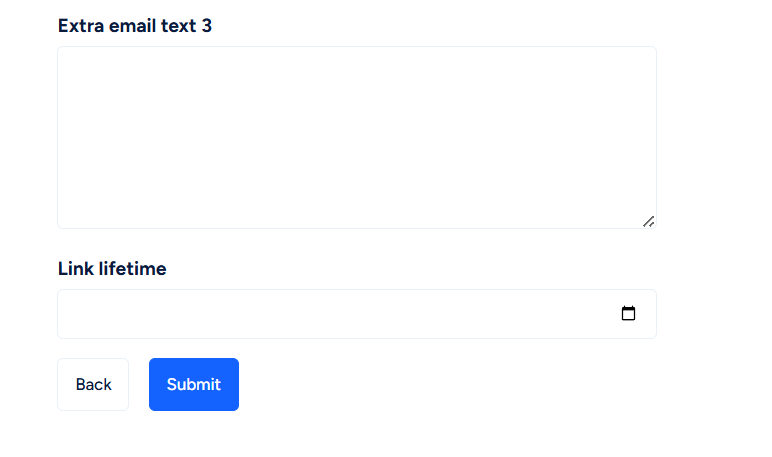Focus the Extra email text 3 textarea

click(x=357, y=137)
